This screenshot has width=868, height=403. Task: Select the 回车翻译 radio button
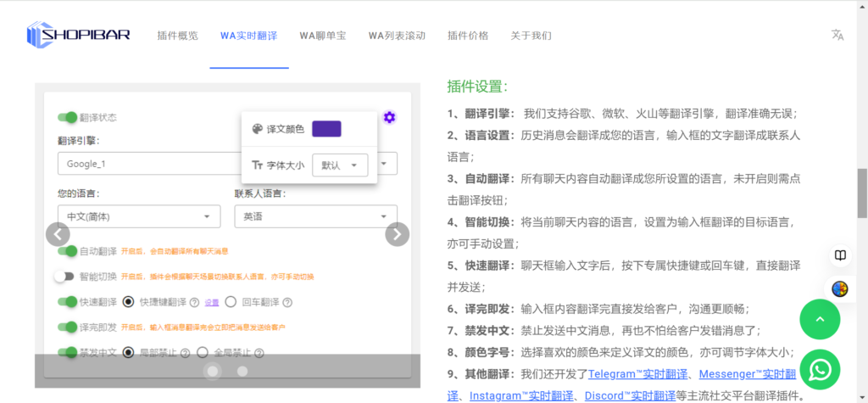[231, 302]
